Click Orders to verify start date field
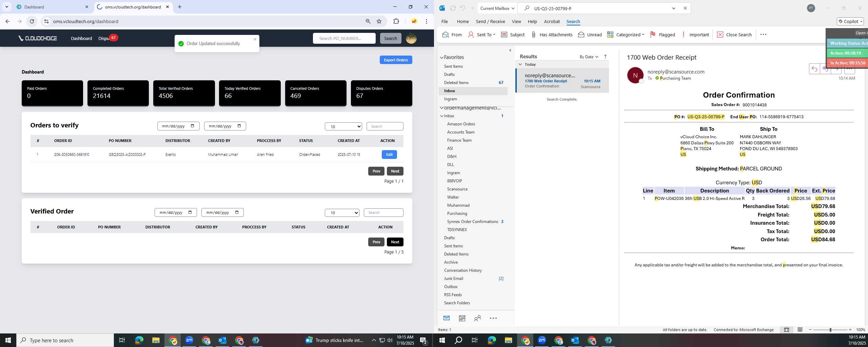Image resolution: width=868 pixels, height=347 pixels. pos(178,126)
